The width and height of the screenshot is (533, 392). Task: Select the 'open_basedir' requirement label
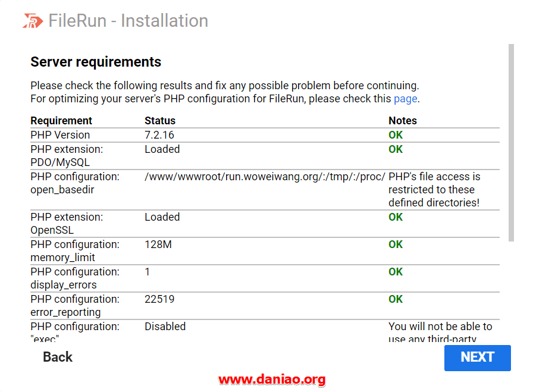point(75,183)
